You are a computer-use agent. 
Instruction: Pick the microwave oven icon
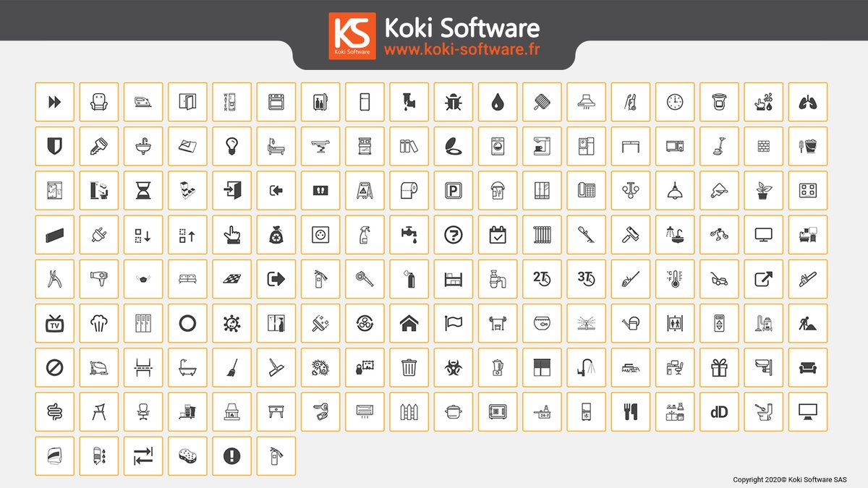pyautogui.click(x=676, y=146)
